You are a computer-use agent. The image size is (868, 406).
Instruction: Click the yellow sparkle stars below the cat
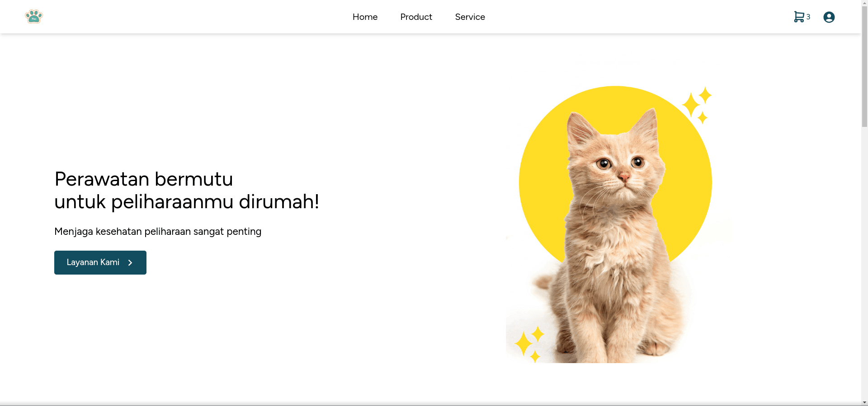pyautogui.click(x=529, y=344)
